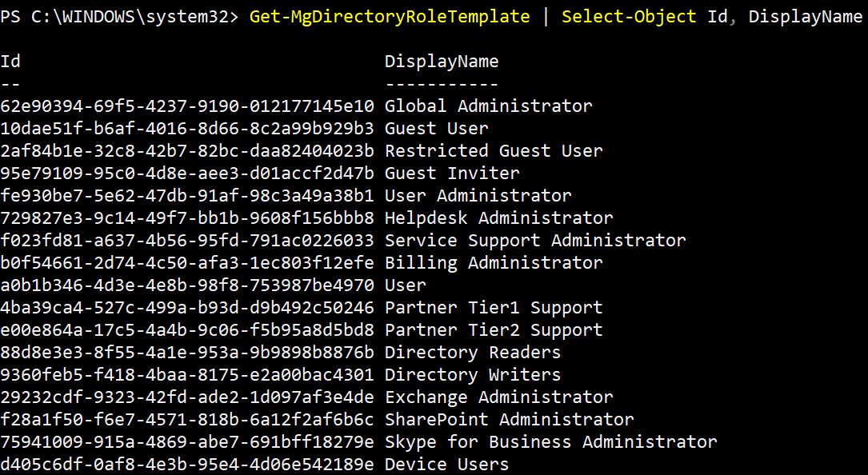Click the Global Administrator role name
Image resolution: width=868 pixels, height=475 pixels.
(x=489, y=106)
